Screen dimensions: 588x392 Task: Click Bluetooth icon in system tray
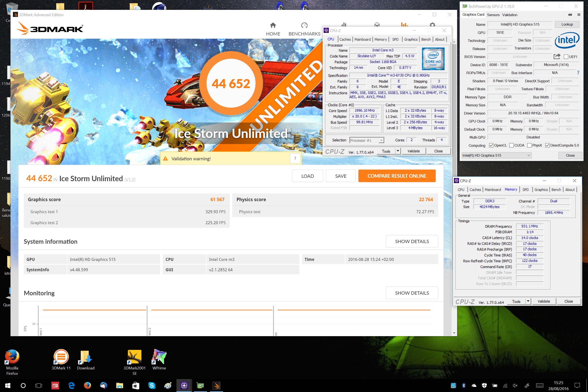pyautogui.click(x=464, y=386)
